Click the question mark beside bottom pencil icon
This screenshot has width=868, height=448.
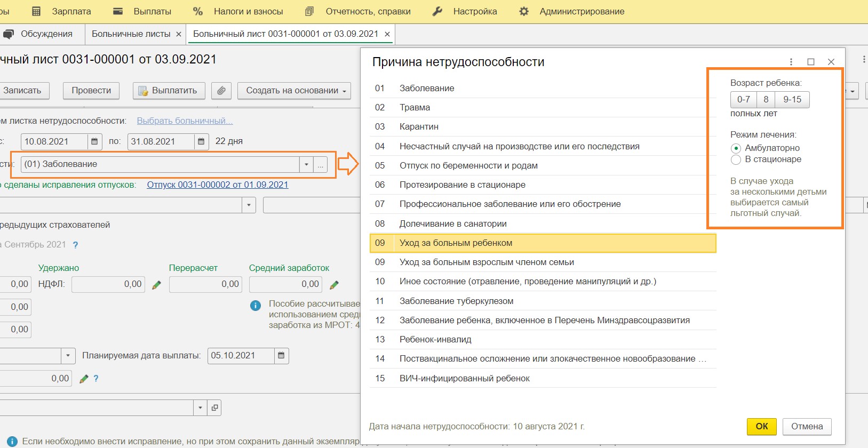coord(96,379)
